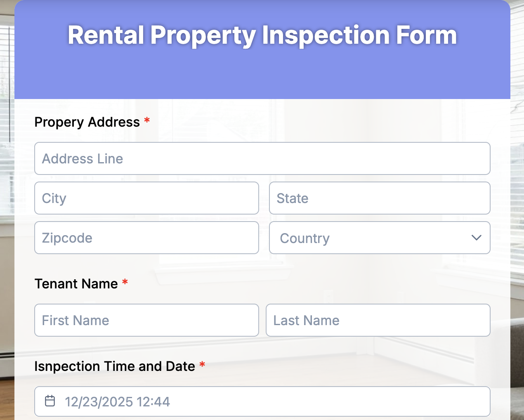Screen dimensions: 524x420
Task: Focus the State input field
Action: pyautogui.click(x=379, y=198)
